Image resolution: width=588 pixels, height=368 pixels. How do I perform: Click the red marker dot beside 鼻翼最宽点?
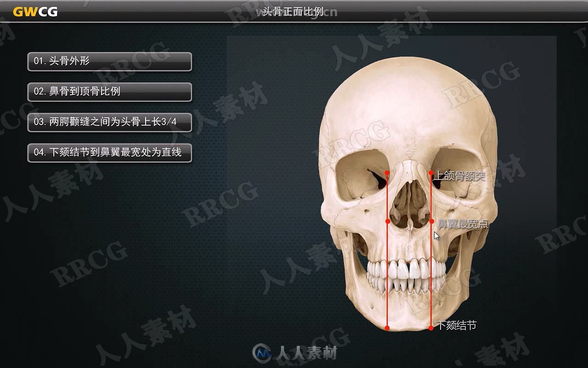(x=431, y=221)
